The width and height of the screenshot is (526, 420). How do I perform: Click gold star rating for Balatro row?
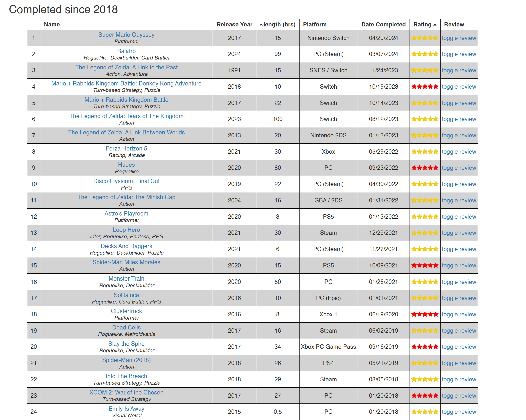[424, 54]
